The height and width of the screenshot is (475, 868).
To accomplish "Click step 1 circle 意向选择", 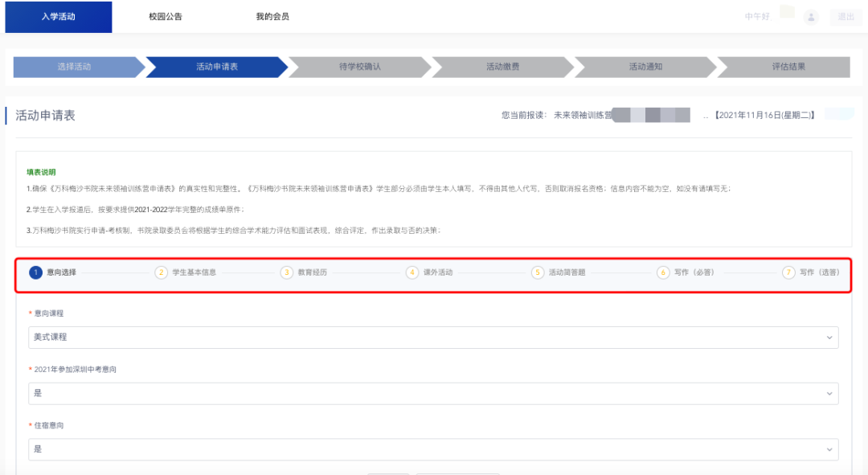I will (x=35, y=272).
